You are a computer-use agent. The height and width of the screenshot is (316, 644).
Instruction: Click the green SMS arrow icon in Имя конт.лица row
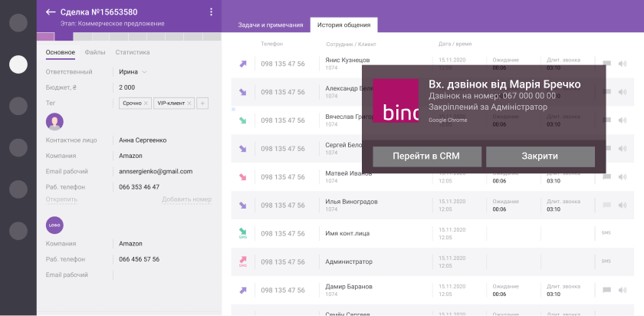click(x=243, y=233)
